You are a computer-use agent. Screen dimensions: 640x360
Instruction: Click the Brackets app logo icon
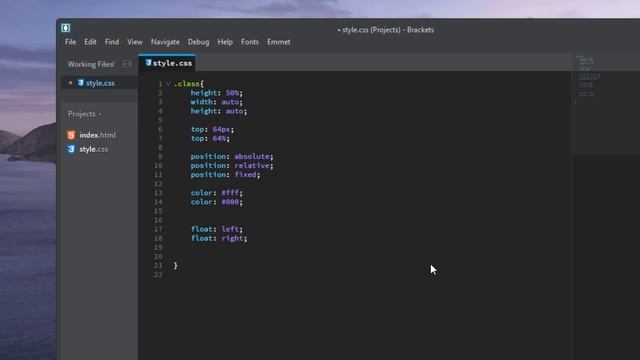66,28
